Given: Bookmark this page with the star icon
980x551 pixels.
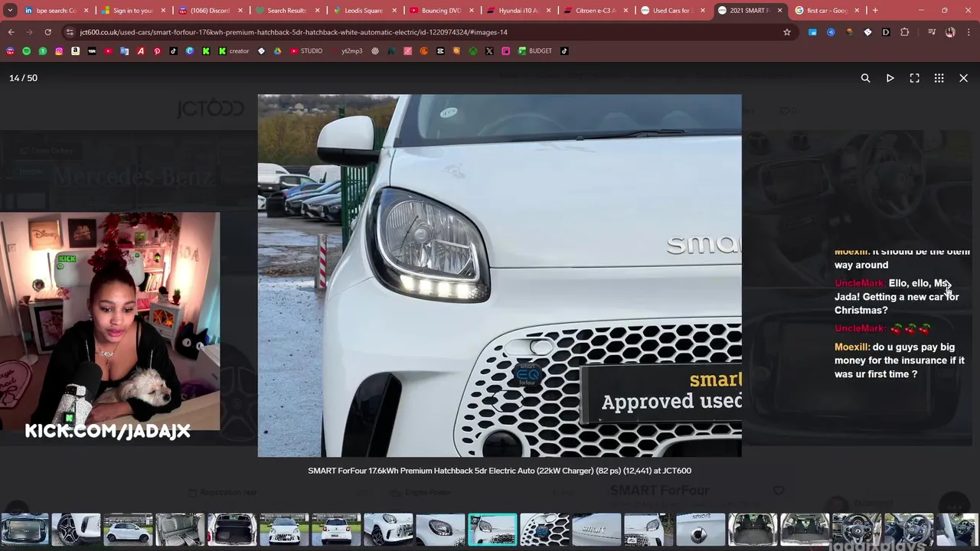Looking at the screenshot, I should tap(786, 32).
